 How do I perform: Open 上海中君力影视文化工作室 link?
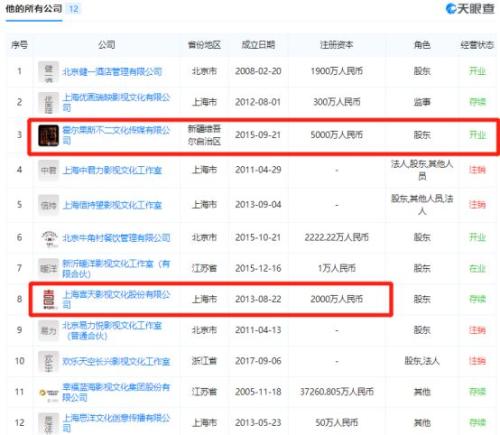[112, 171]
